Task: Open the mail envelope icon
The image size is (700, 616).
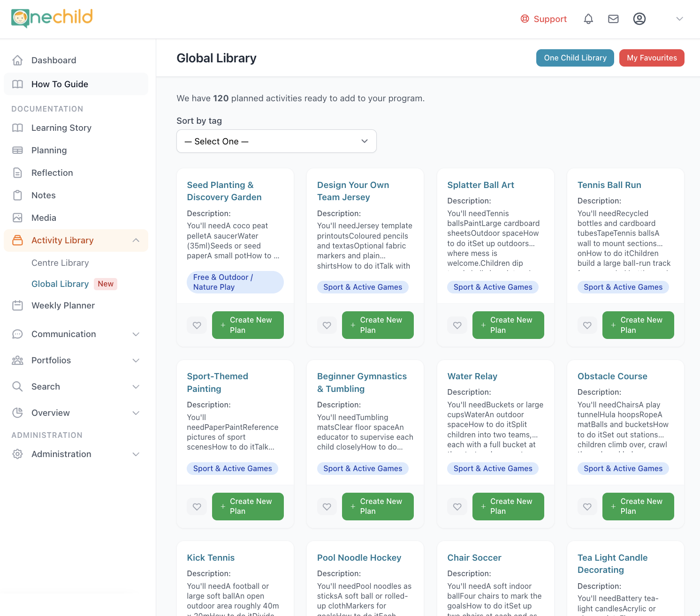Action: (x=613, y=19)
